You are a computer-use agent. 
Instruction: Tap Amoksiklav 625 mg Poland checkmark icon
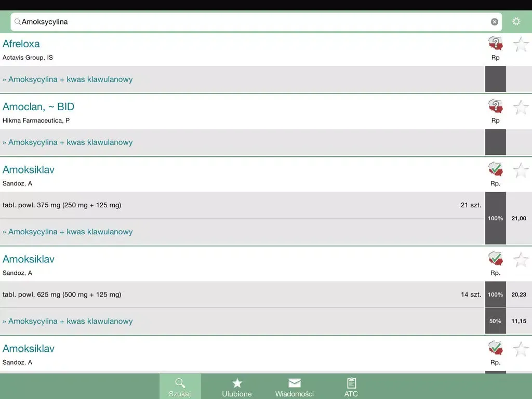(x=495, y=259)
